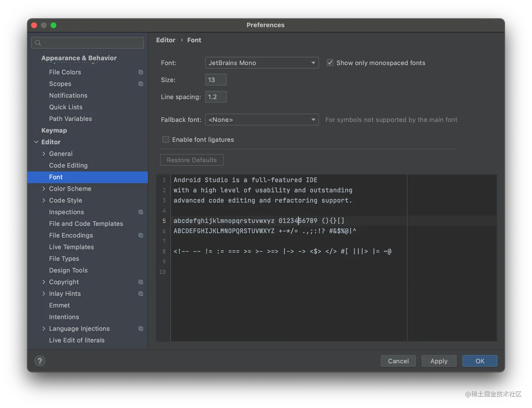Expand the Color Scheme tree node
The image size is (532, 408).
coord(44,189)
